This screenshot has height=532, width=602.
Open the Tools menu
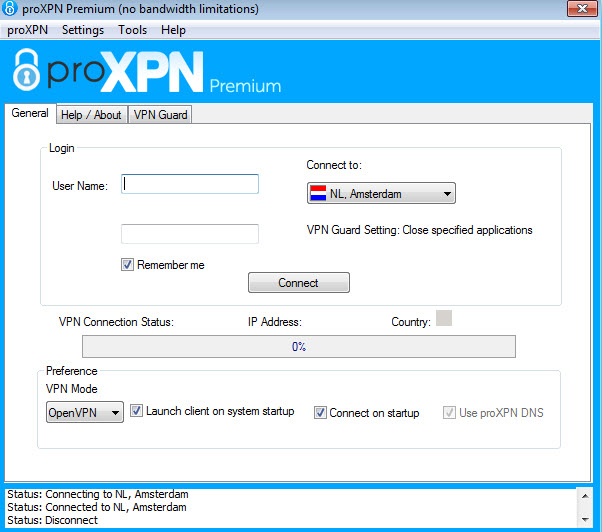[132, 30]
